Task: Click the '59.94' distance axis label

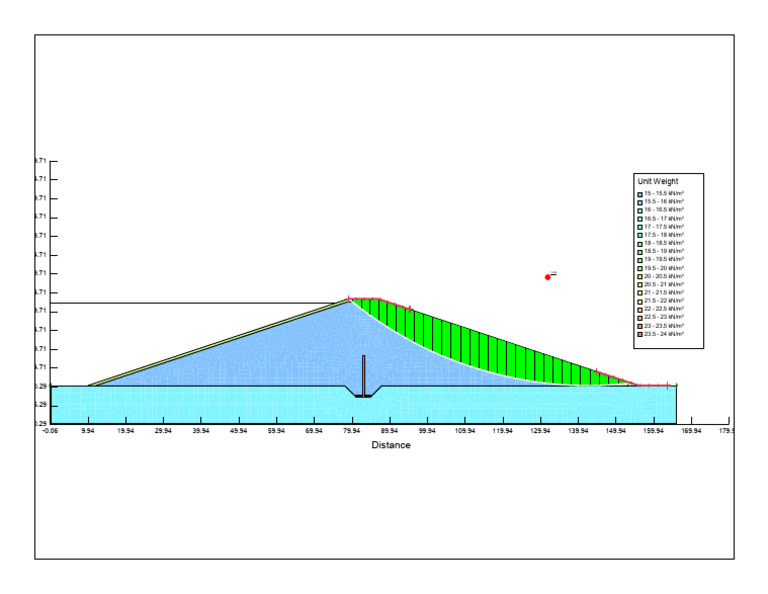Action: point(277,431)
